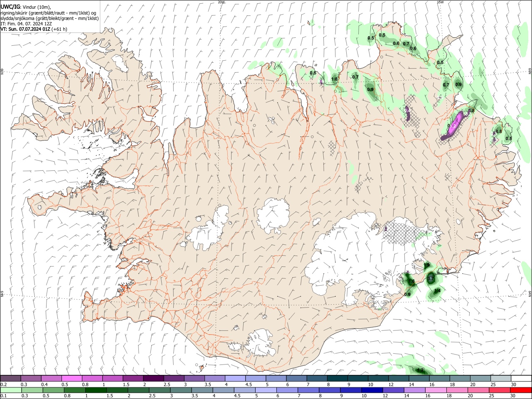
Task: Click the lavender swatch labeled 4 in the top legend row
Action: 235,378
